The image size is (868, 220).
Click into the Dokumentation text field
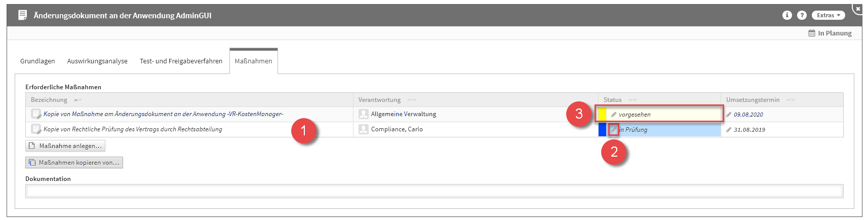click(x=434, y=191)
